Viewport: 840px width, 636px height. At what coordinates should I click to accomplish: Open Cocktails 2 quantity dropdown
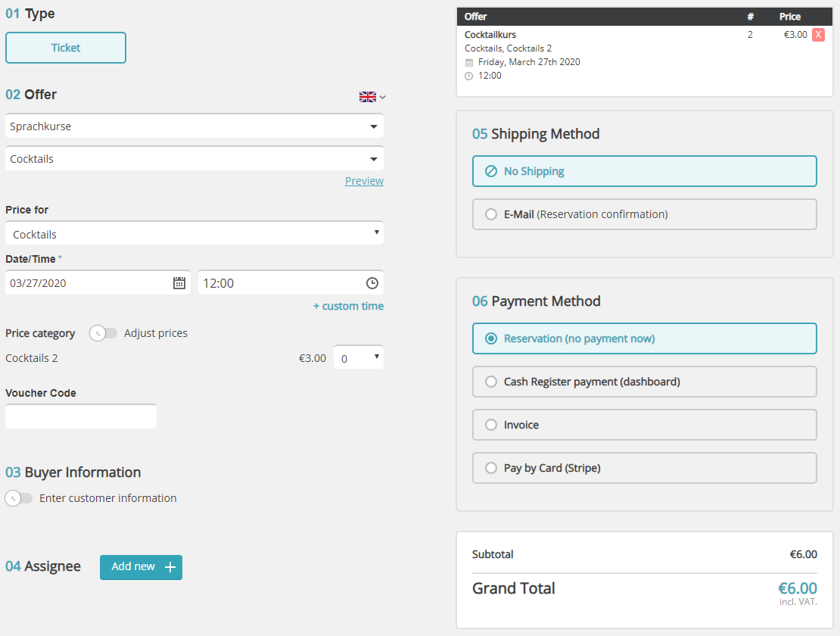(x=359, y=358)
